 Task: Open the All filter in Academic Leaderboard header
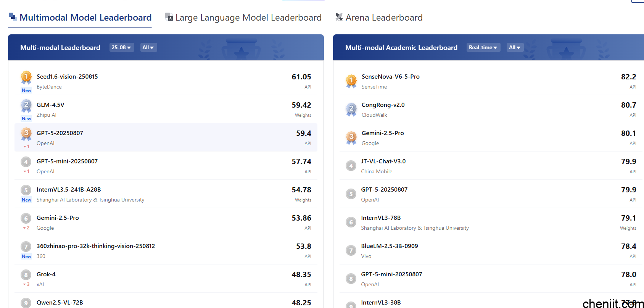click(x=515, y=47)
